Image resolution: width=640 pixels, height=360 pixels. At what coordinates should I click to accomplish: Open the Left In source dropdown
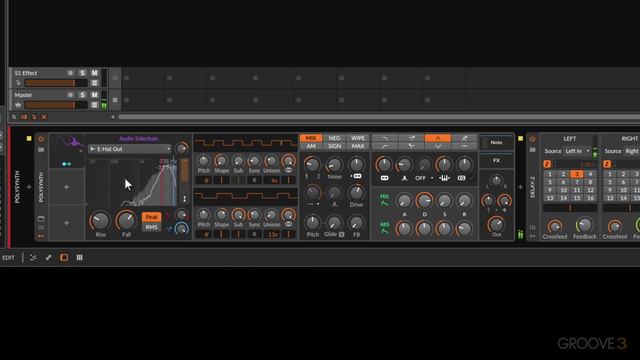coord(577,151)
